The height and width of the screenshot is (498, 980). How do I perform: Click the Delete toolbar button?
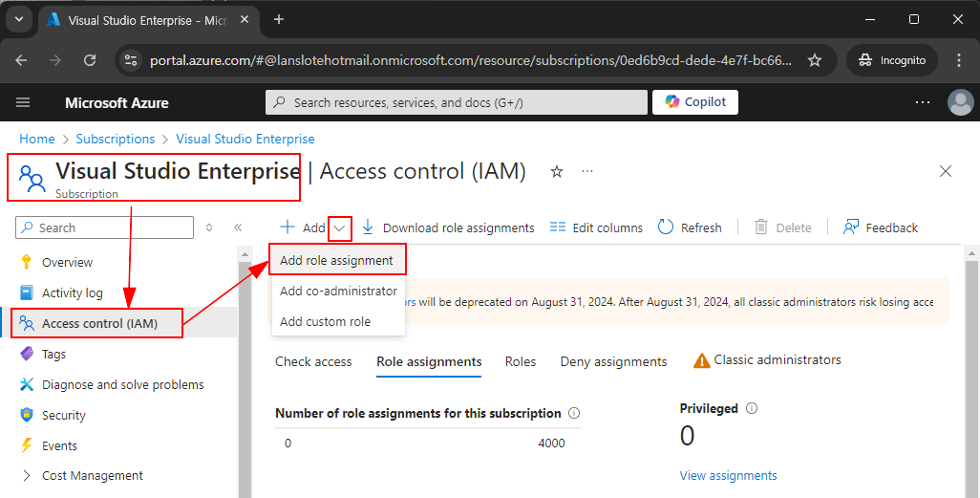(782, 227)
